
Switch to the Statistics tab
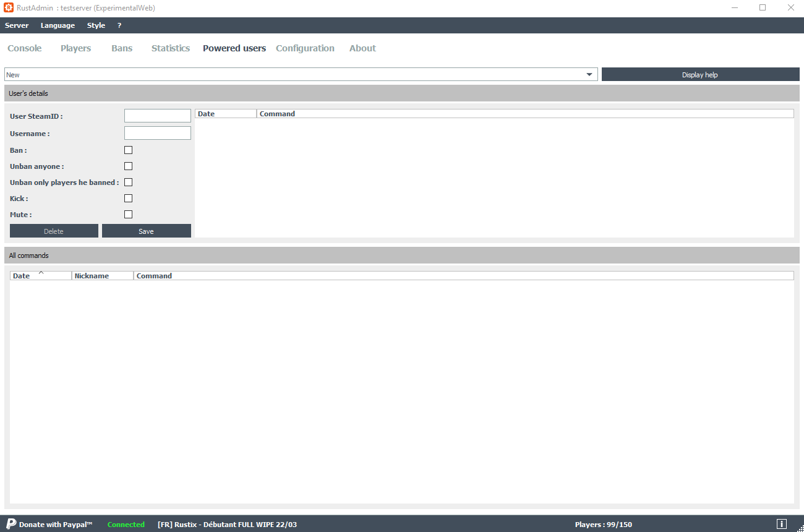(x=171, y=48)
